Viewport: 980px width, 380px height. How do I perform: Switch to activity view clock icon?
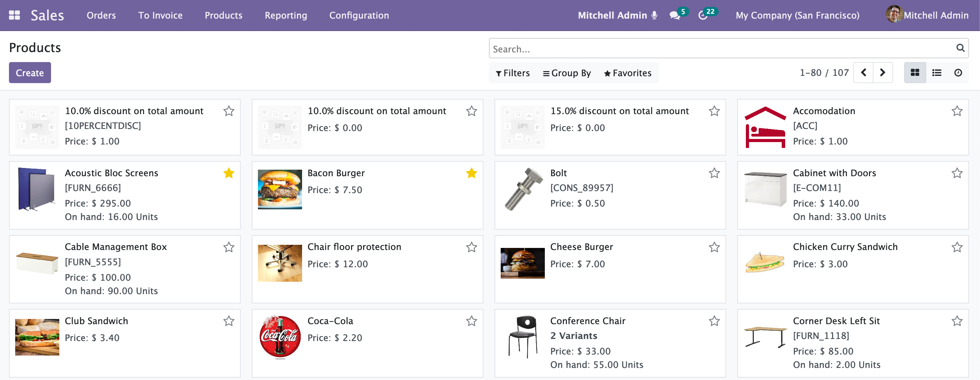(958, 73)
